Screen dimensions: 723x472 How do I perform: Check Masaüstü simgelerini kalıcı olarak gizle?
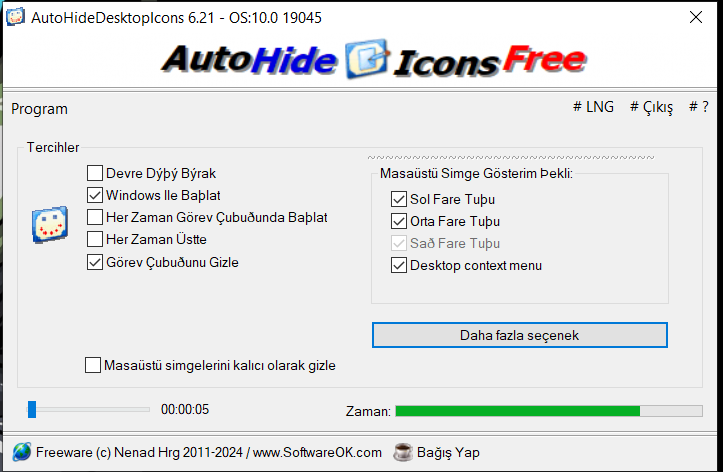click(93, 365)
